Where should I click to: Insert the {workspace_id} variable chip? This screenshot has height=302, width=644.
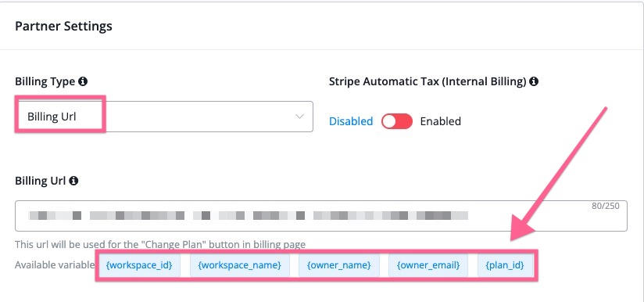click(139, 265)
